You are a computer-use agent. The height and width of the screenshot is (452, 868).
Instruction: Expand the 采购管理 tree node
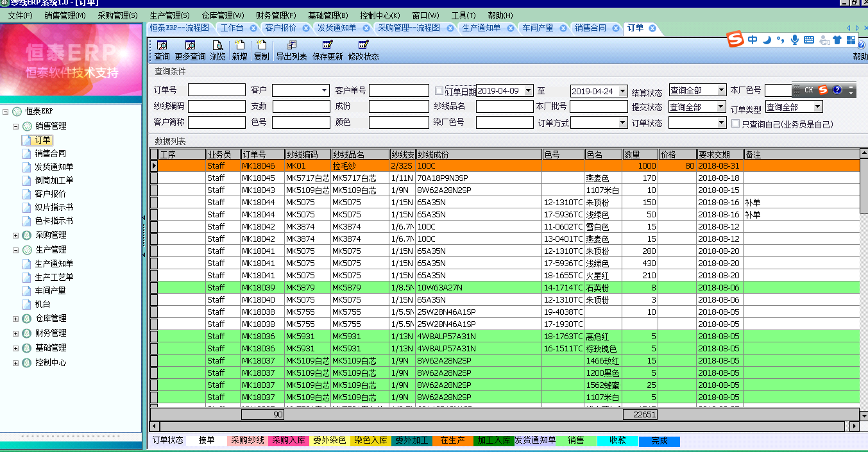click(x=16, y=235)
